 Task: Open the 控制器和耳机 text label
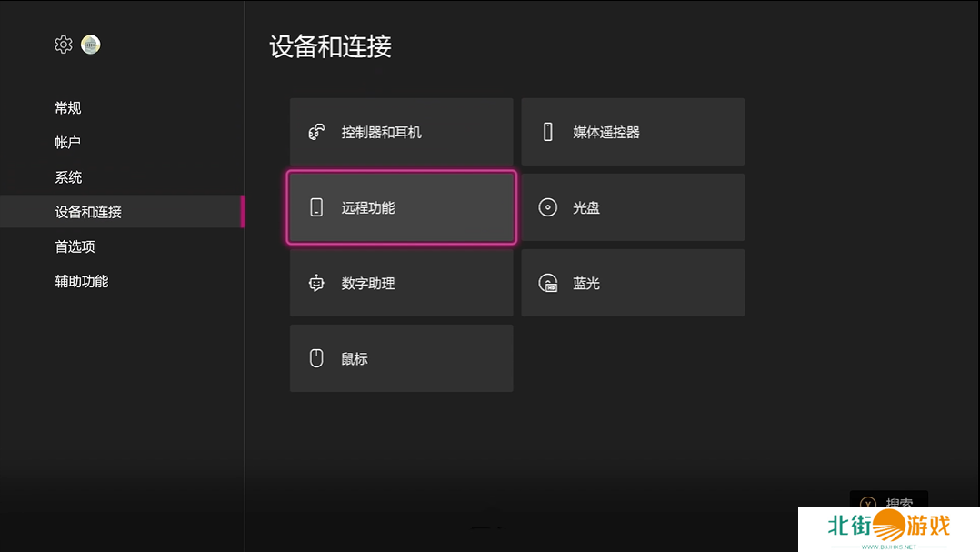[x=382, y=132]
